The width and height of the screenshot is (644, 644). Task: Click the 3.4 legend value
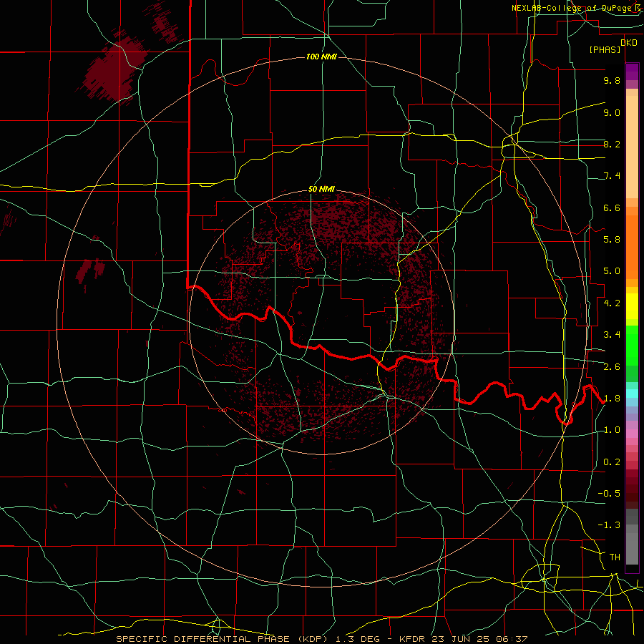click(x=612, y=335)
